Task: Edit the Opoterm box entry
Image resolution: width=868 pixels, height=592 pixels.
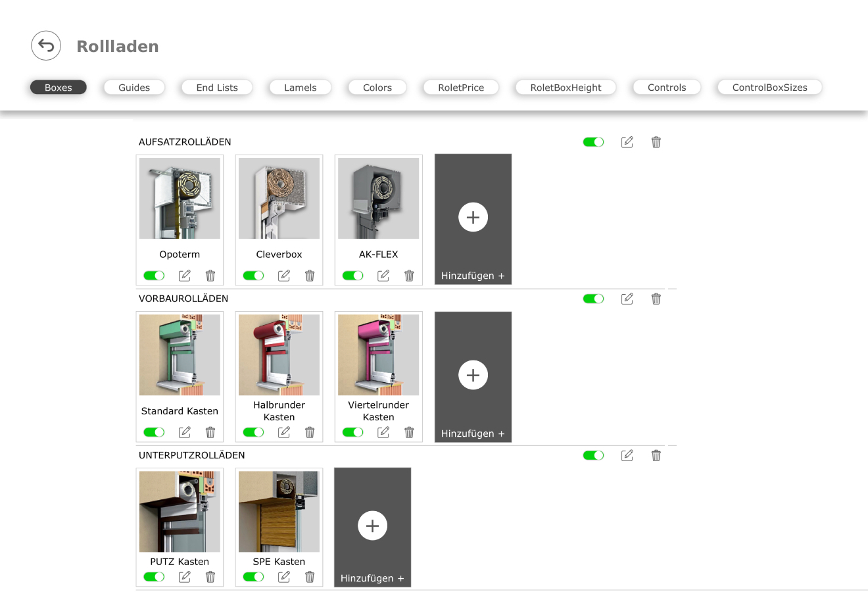Action: point(185,276)
